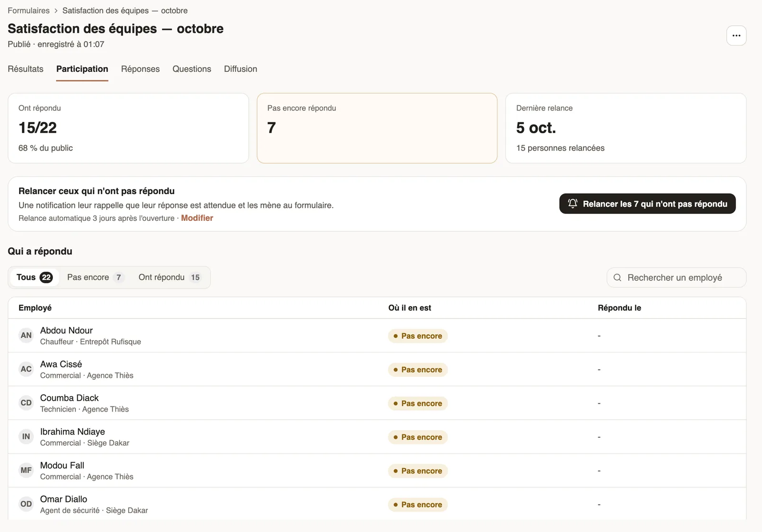This screenshot has height=532, width=762.
Task: Click the Pas encore badge for Awa Cissé
Action: [x=418, y=370]
